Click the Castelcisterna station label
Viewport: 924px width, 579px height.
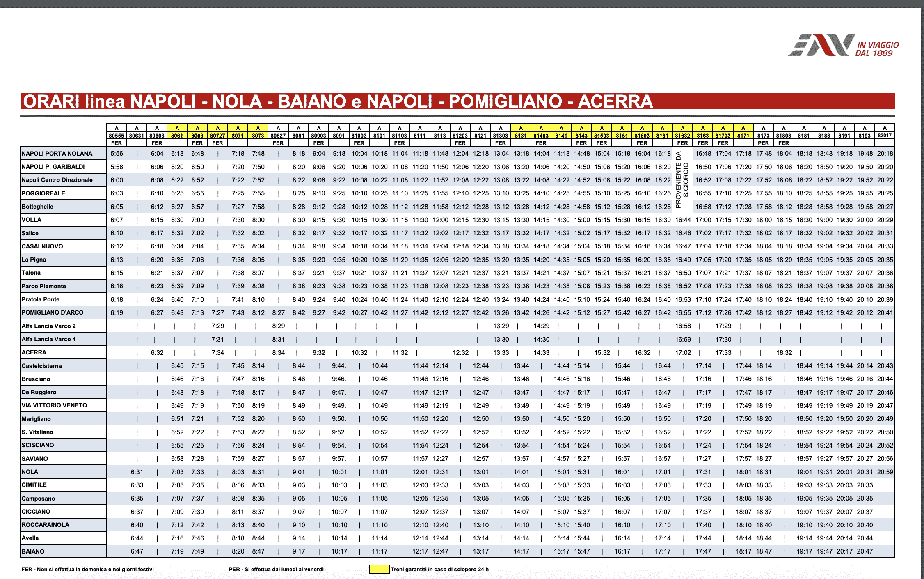(42, 366)
